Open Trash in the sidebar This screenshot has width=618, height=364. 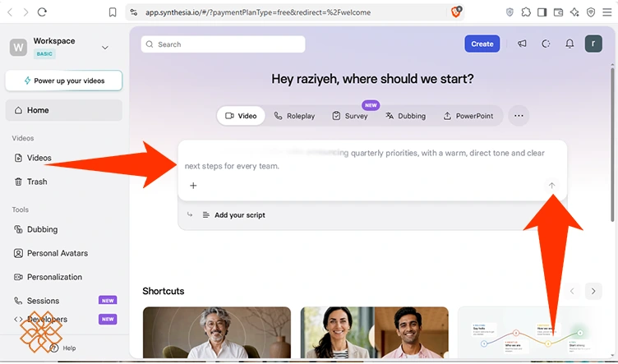tap(30, 182)
